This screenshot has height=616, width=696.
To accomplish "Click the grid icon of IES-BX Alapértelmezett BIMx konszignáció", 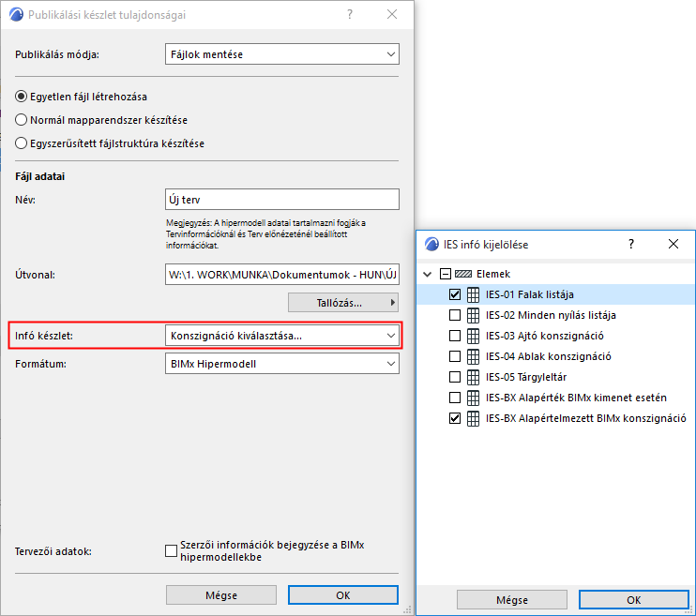I will (473, 418).
